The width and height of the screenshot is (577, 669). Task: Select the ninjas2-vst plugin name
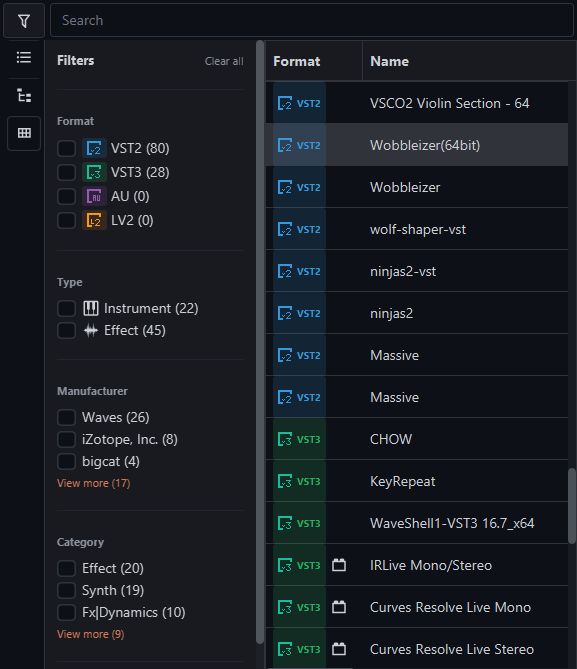[x=403, y=271]
